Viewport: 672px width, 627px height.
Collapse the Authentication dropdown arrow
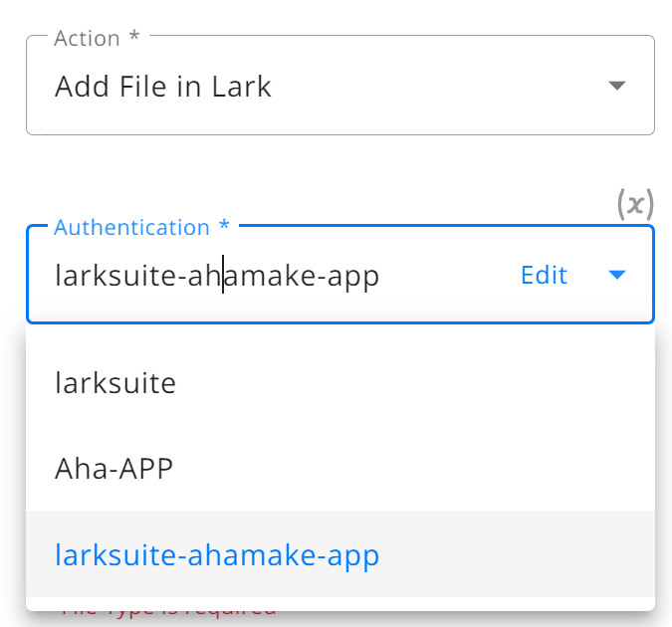point(616,275)
